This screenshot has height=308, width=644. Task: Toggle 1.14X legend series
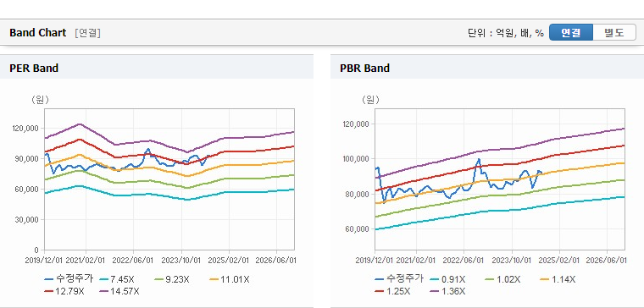(558, 279)
